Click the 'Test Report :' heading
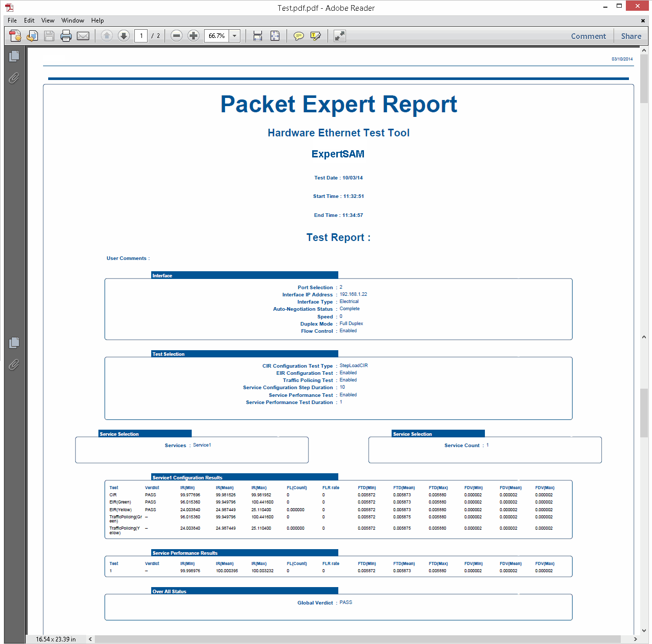 [x=338, y=237]
